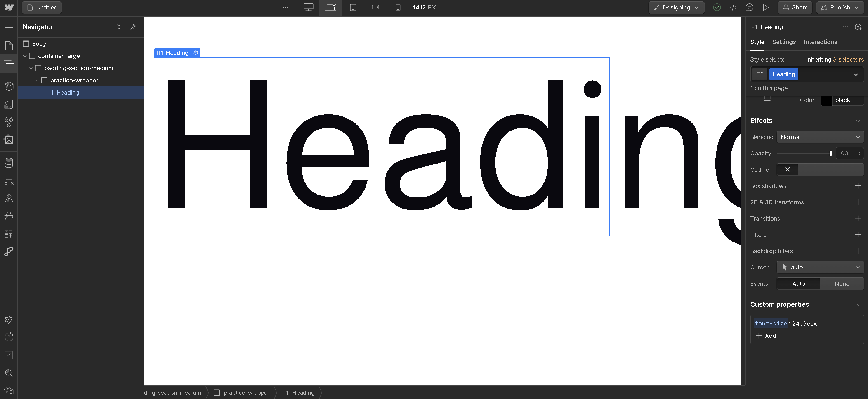Switch to the Settings tab
Viewport: 868px width, 399px height.
coord(784,42)
